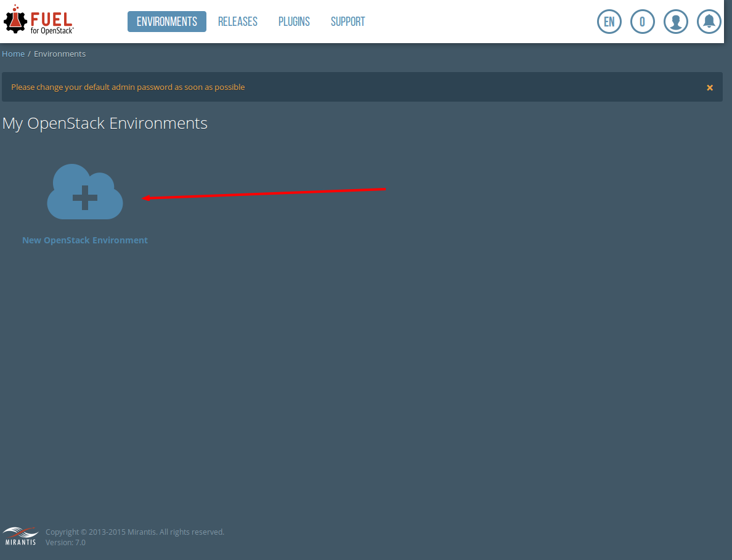Viewport: 732px width, 560px height.
Task: Select the Version: 7.0 text
Action: pyautogui.click(x=65, y=542)
